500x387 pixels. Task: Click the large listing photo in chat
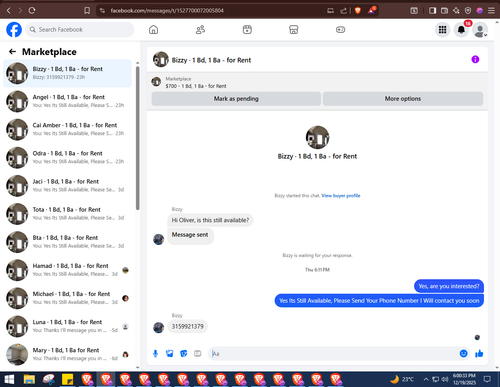(x=317, y=137)
